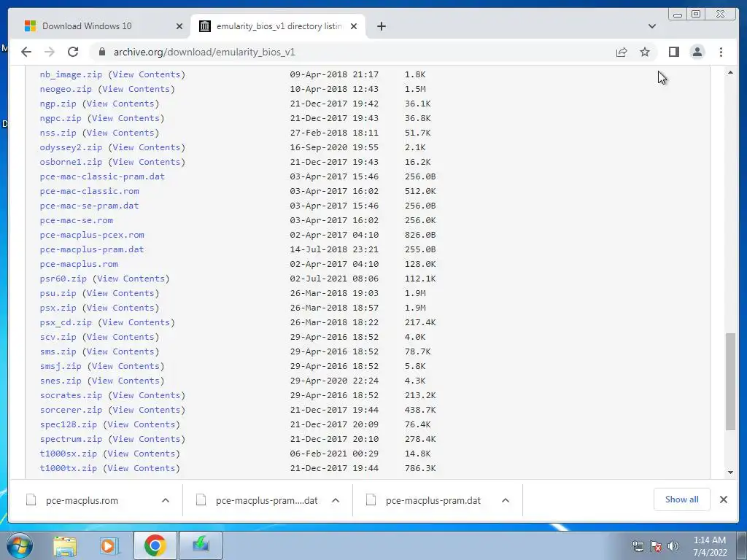View Contents of sms.zip

click(x=120, y=351)
